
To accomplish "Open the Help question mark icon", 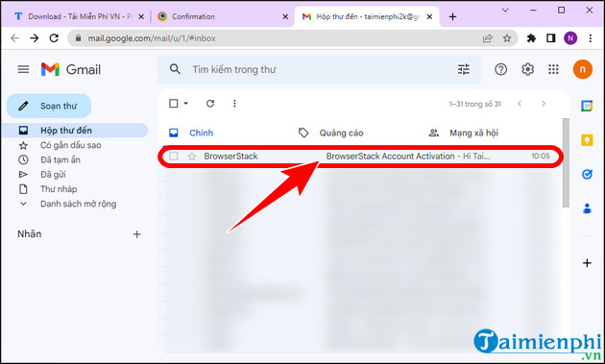I will (x=500, y=69).
